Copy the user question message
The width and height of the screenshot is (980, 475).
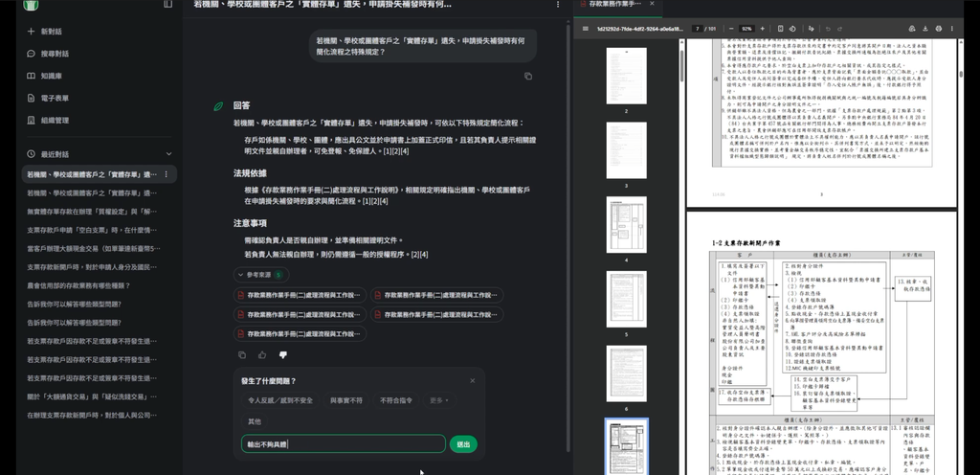528,77
